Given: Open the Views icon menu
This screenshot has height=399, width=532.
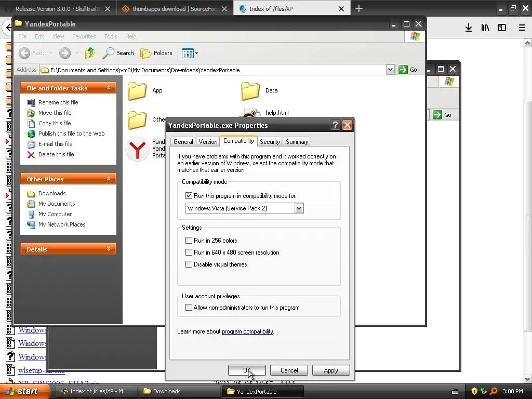Looking at the screenshot, I should (x=190, y=53).
